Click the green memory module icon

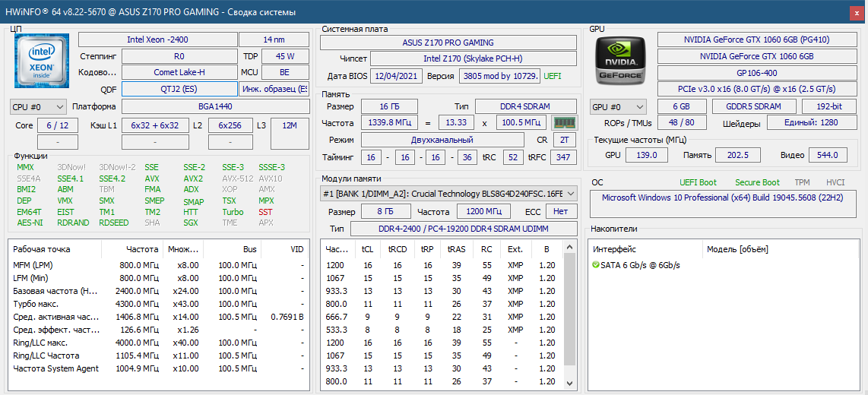point(563,122)
